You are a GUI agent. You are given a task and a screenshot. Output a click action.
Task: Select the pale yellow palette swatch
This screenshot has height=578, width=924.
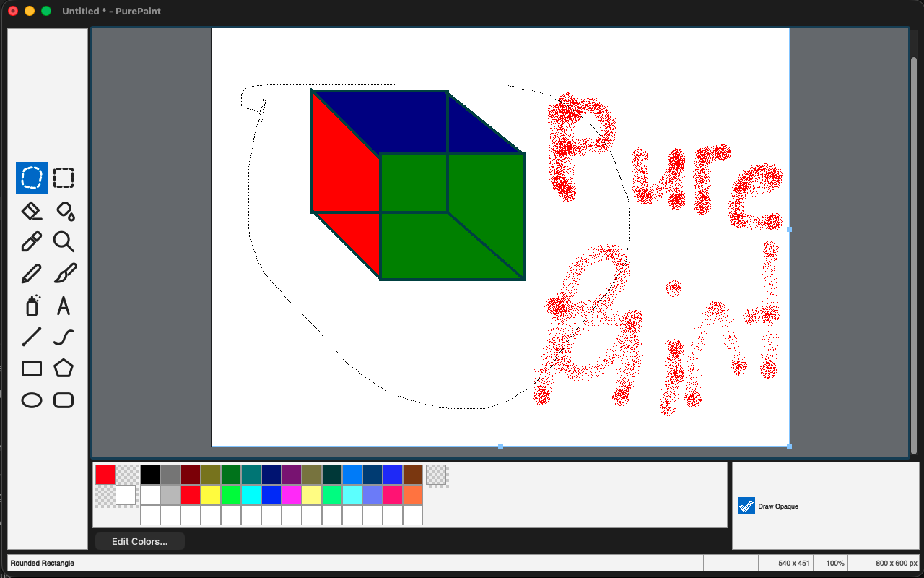pos(312,495)
